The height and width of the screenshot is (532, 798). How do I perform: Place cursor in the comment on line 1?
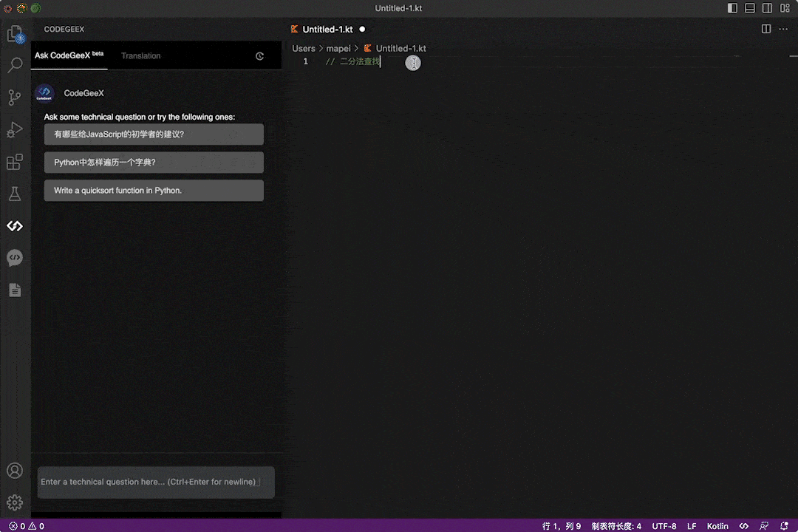click(x=352, y=61)
